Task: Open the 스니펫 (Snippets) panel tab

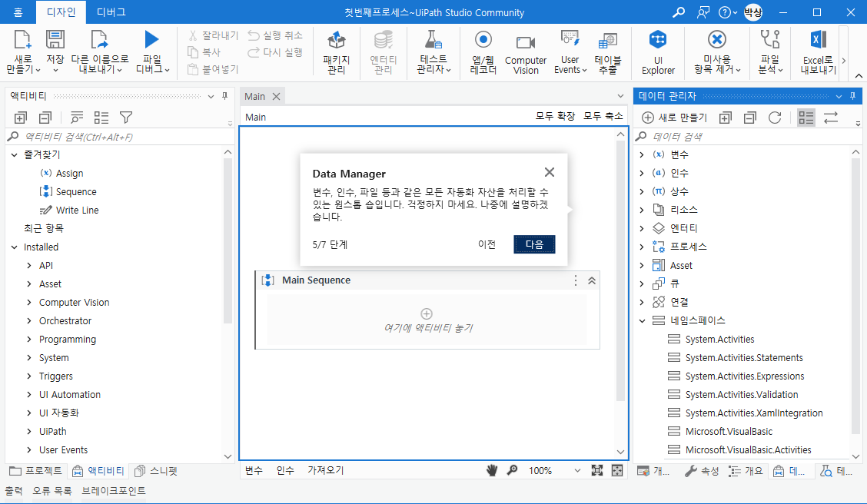Action: 157,471
